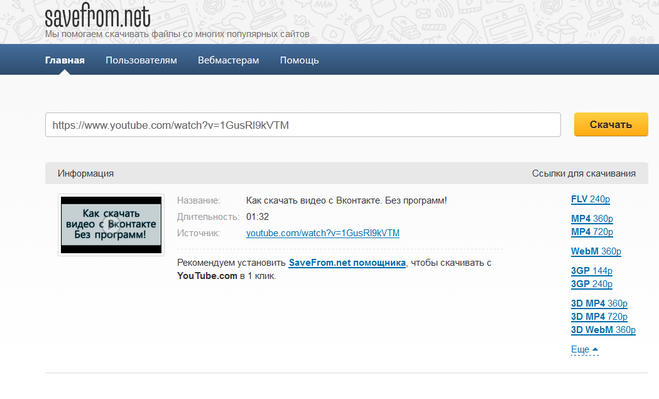Click the Ссылки для скачивания header
The width and height of the screenshot is (659, 399).
[x=584, y=173]
